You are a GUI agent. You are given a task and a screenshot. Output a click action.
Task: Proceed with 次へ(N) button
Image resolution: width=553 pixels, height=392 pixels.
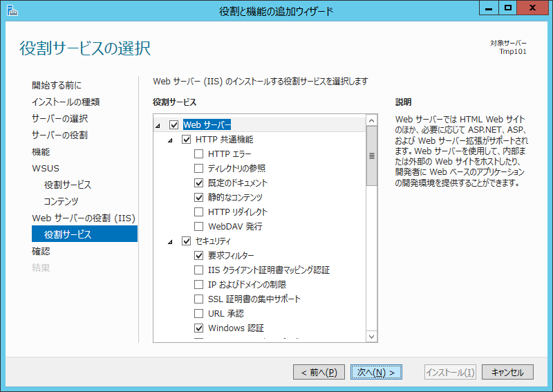pyautogui.click(x=376, y=372)
